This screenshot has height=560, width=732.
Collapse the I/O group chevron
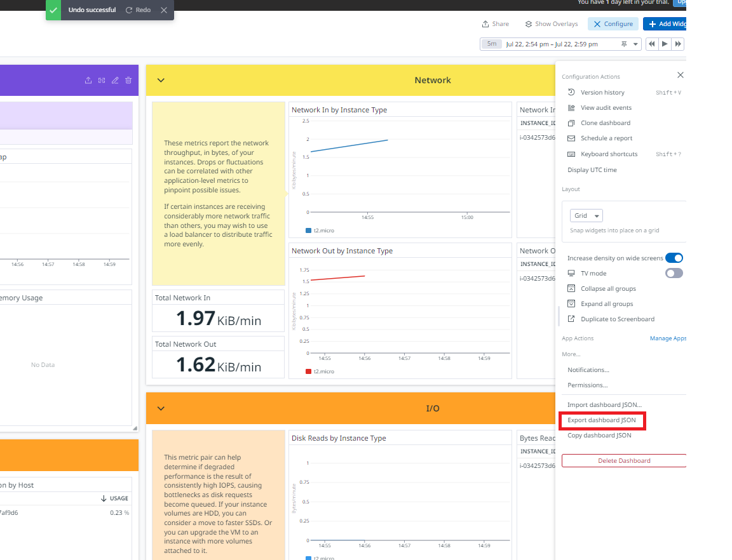160,408
